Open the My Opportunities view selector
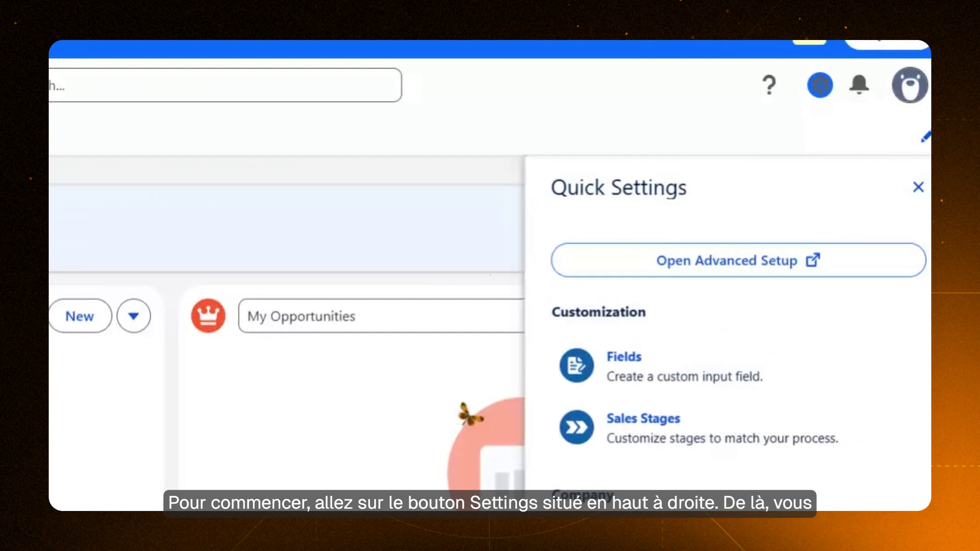The height and width of the screenshot is (551, 980). pos(301,316)
